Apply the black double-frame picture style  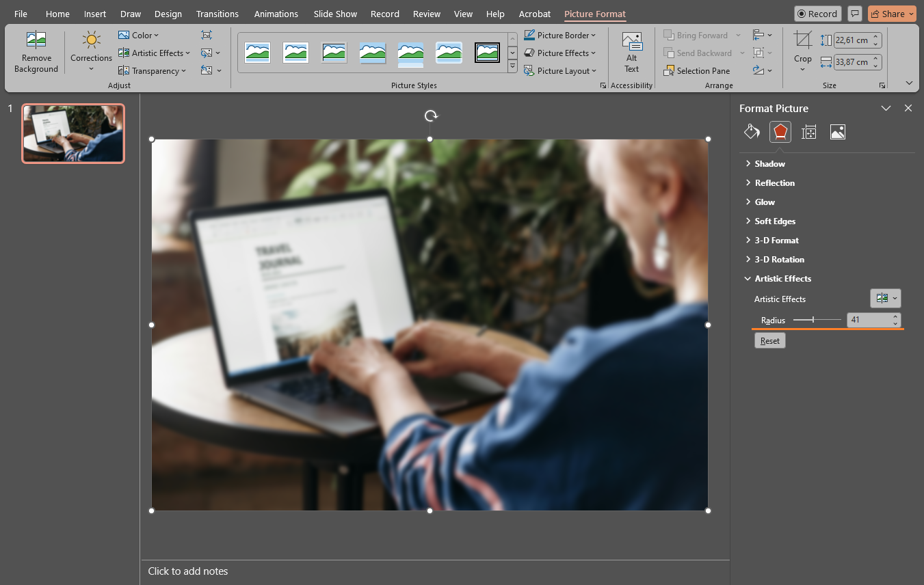(488, 53)
